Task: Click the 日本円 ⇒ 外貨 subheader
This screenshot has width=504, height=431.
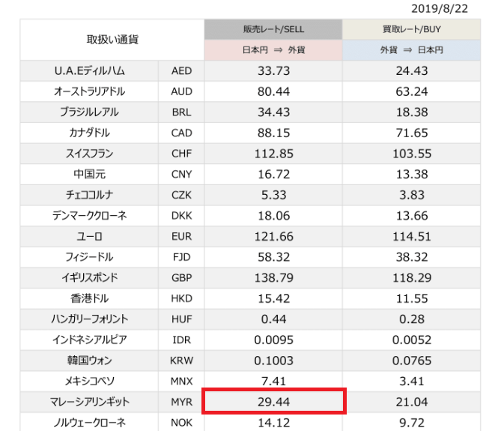Action: click(x=273, y=50)
